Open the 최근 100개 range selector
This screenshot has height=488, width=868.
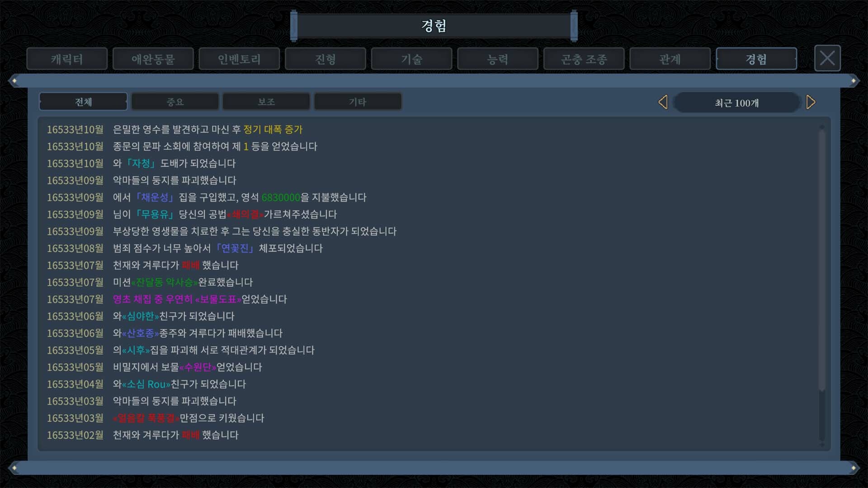736,103
